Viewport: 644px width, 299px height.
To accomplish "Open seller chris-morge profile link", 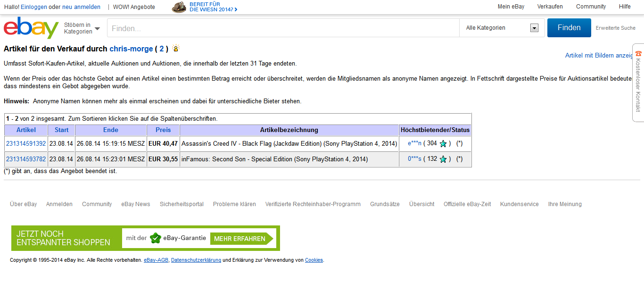I will pos(131,49).
